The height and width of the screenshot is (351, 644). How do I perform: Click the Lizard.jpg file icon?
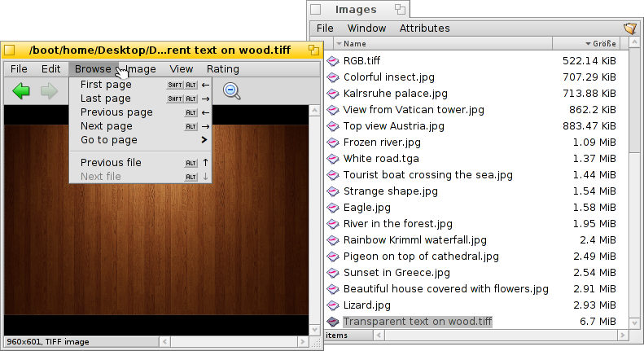coord(332,305)
